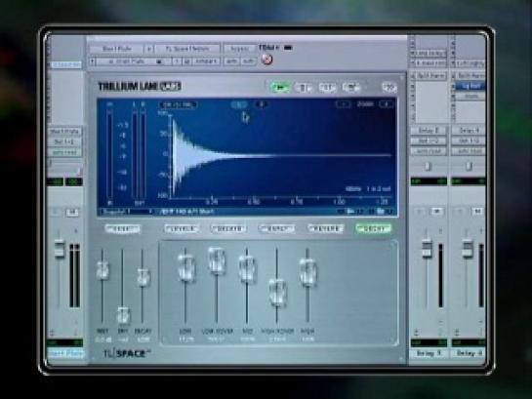Select the green Decay tab
532x399 pixels.
pyautogui.click(x=373, y=229)
